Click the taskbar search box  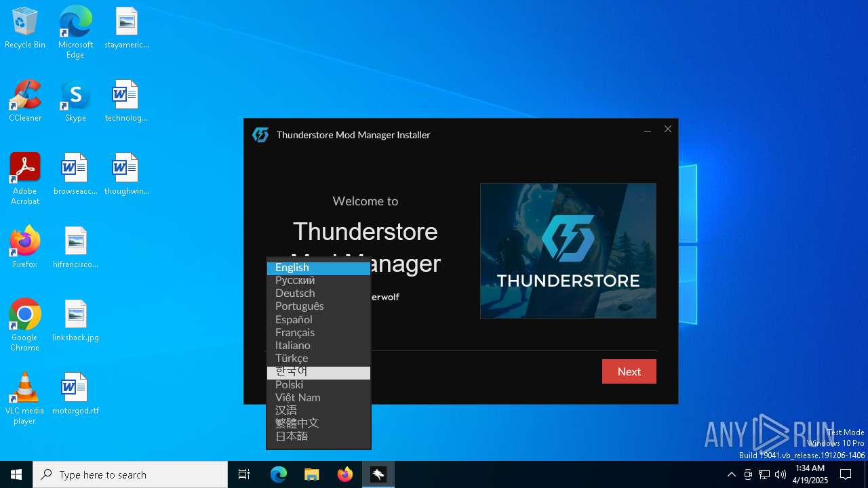pyautogui.click(x=130, y=474)
